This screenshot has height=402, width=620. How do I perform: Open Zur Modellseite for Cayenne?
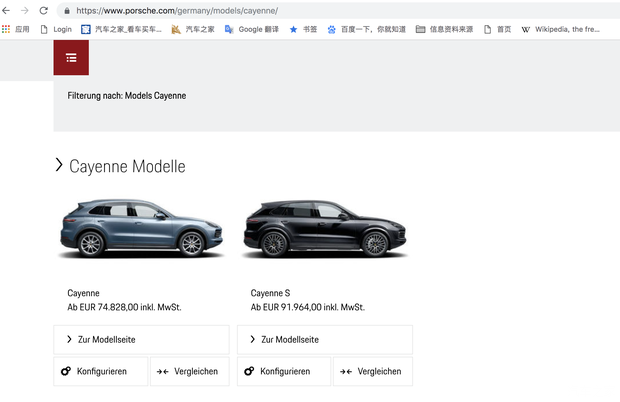(141, 340)
